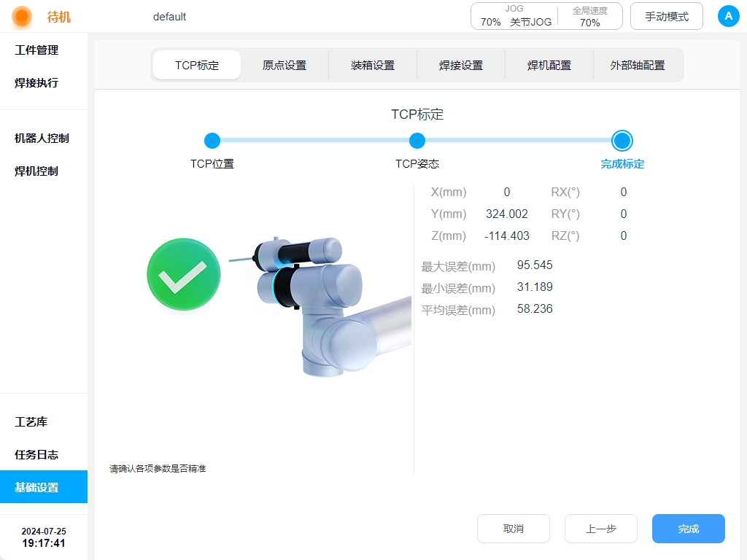The height and width of the screenshot is (560, 747).
Task: Cancel calibration with 取消 button
Action: [x=513, y=529]
